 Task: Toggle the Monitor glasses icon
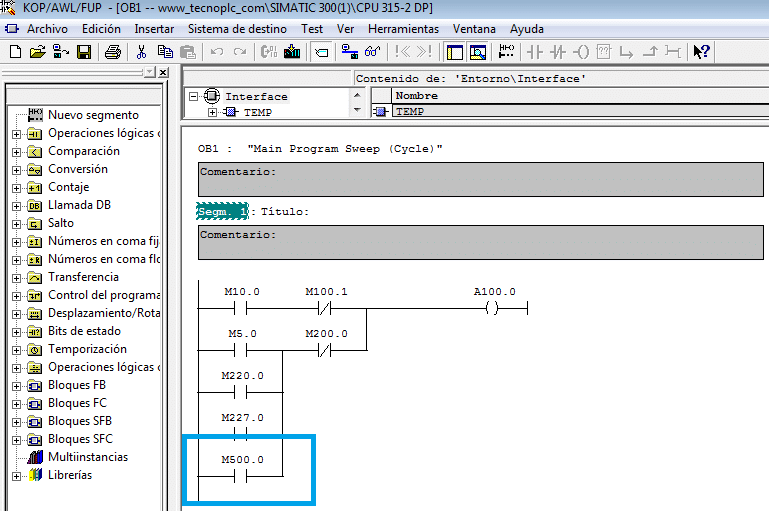tap(373, 51)
